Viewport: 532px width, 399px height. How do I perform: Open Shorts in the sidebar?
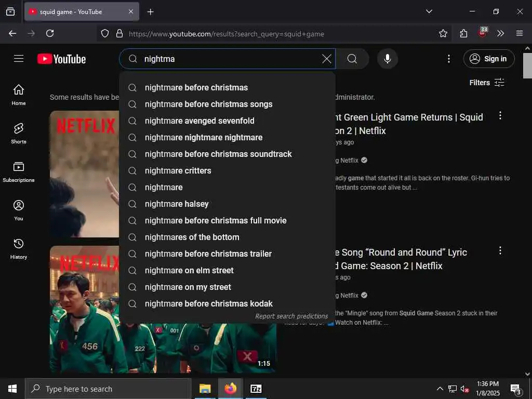(19, 134)
